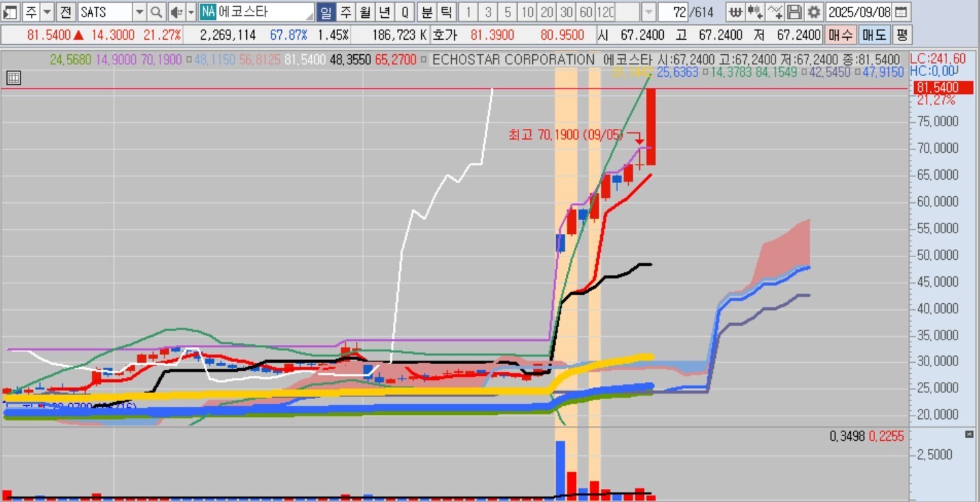Expand the sound options dropdown arrow
This screenshot has width=980, height=502.
(191, 12)
